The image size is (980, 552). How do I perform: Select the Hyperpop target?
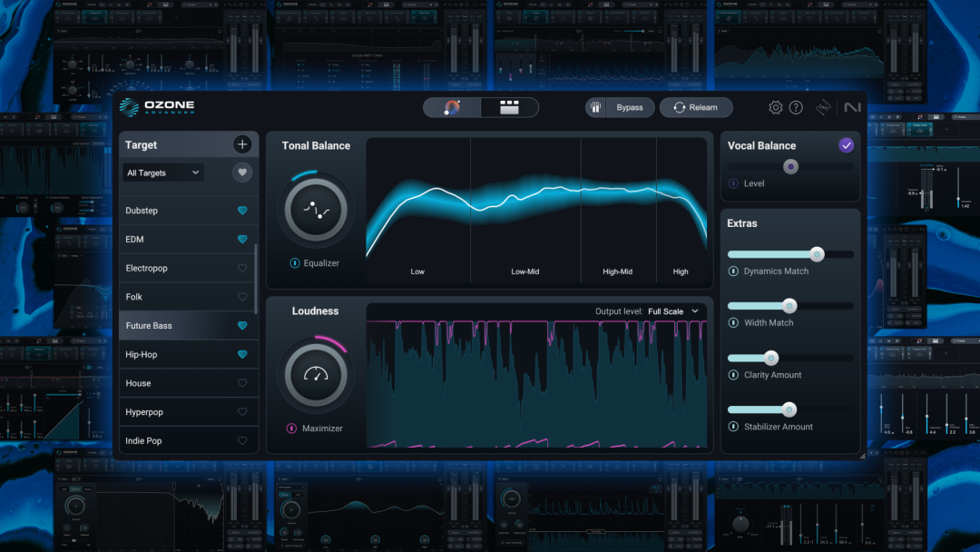click(x=189, y=412)
